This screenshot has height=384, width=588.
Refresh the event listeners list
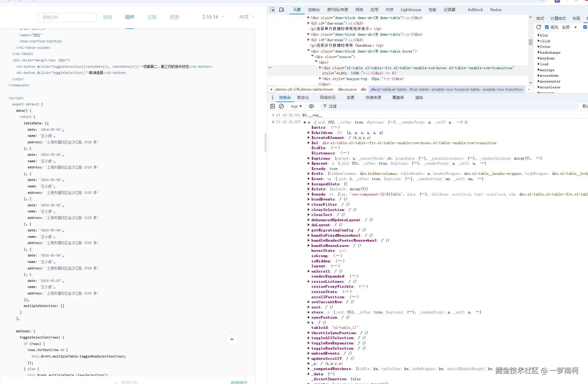coord(539,27)
